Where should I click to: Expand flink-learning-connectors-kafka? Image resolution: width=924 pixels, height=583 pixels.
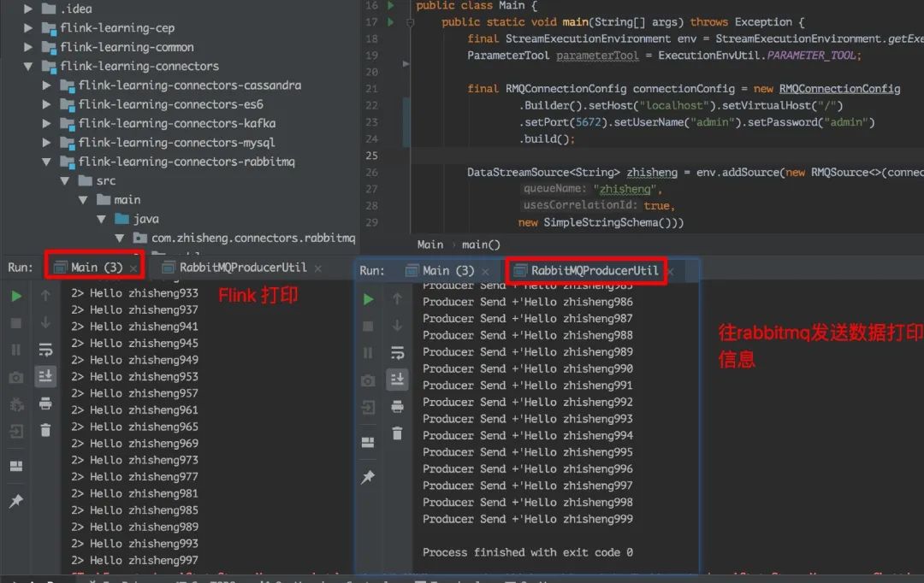click(x=46, y=124)
